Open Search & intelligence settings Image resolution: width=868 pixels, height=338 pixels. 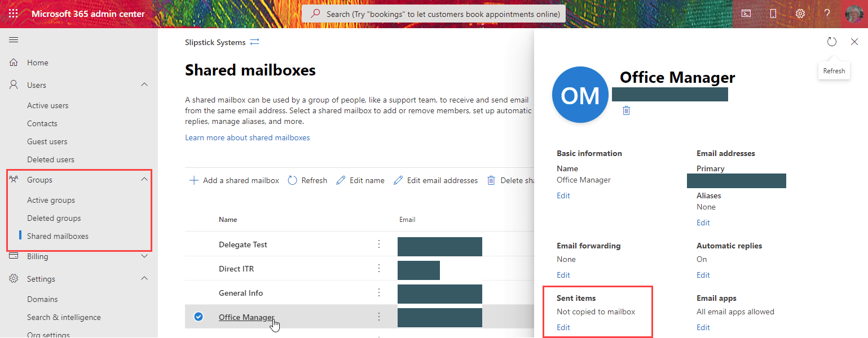point(64,317)
